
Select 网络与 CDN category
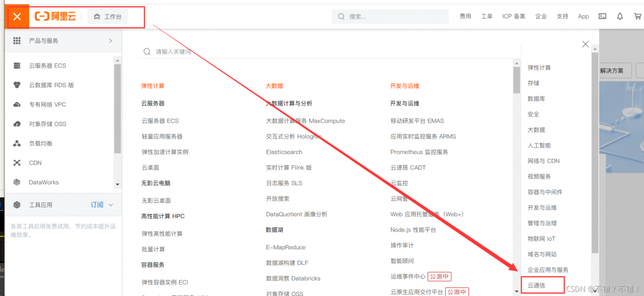(543, 161)
